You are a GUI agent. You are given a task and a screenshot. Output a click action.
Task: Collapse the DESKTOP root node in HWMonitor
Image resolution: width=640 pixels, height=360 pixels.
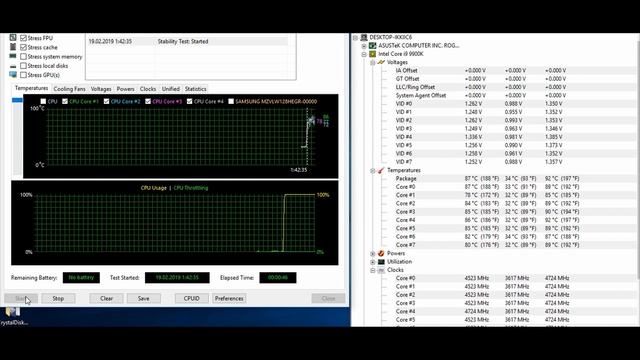tap(356, 38)
